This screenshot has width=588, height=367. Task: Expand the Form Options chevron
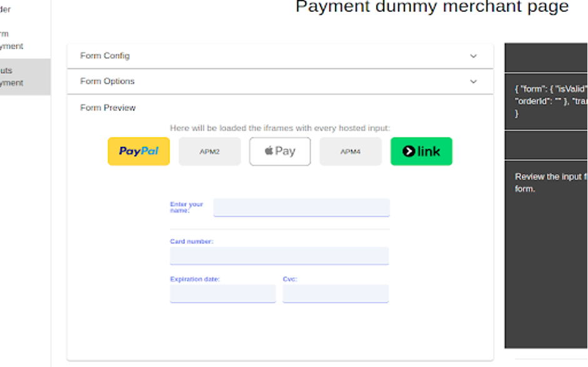473,81
